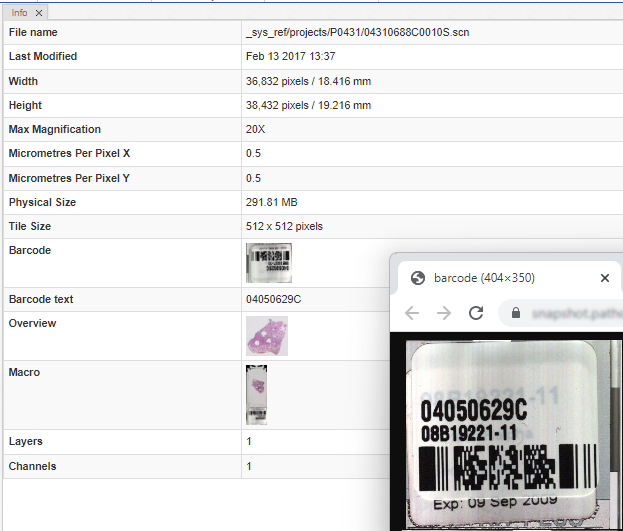Click the browser back arrow
The width and height of the screenshot is (623, 531).
(x=411, y=314)
